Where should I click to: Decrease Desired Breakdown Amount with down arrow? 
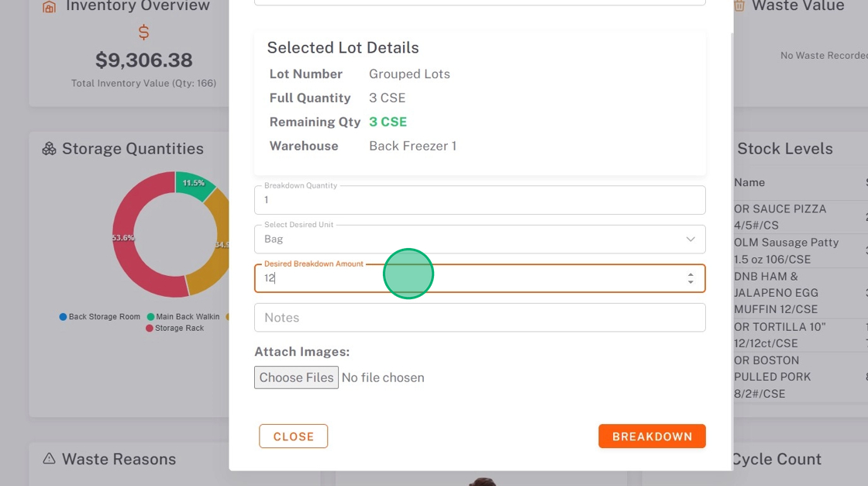[691, 282]
